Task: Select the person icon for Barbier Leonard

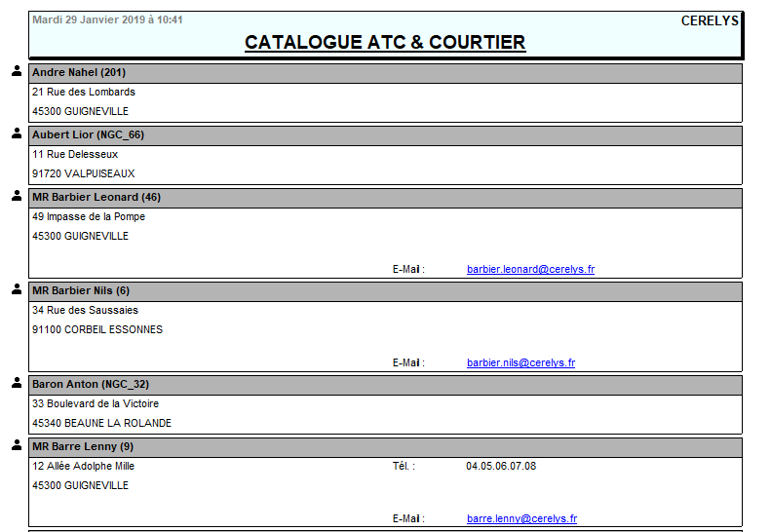Action: (17, 196)
